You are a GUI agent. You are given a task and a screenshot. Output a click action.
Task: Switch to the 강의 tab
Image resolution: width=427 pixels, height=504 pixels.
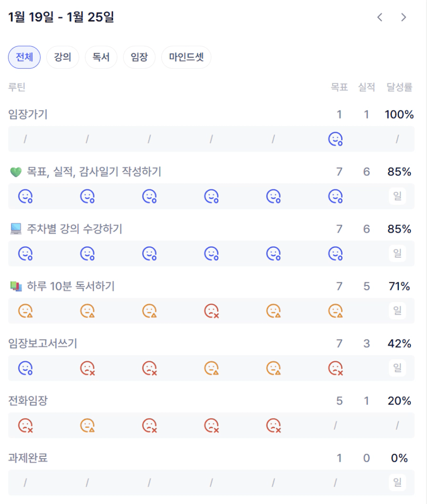(x=62, y=57)
